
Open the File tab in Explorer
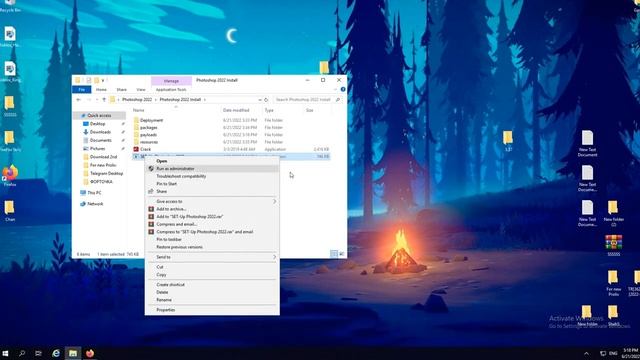(82, 89)
